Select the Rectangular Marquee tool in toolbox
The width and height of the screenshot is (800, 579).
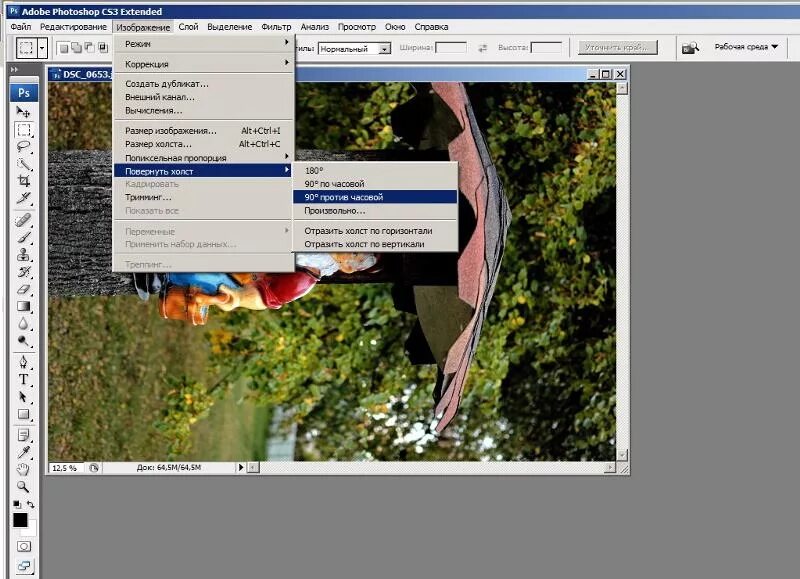pos(23,130)
